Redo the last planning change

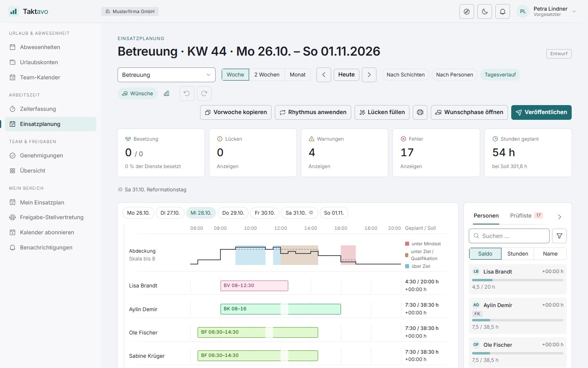pyautogui.click(x=204, y=94)
